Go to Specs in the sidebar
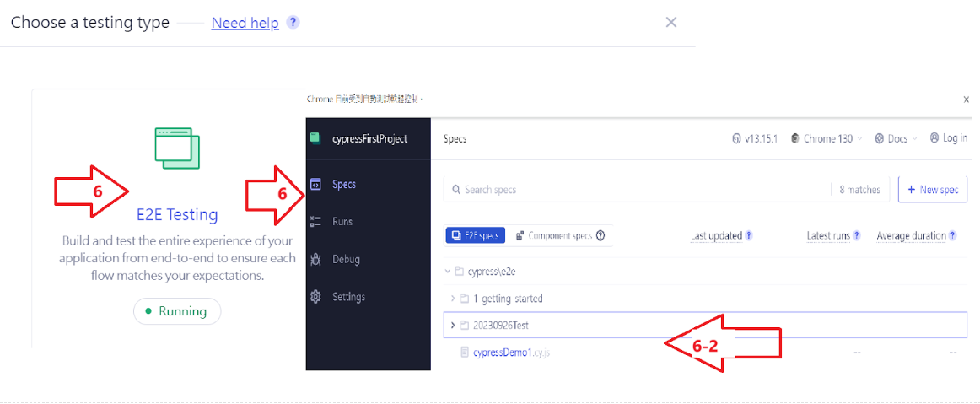The height and width of the screenshot is (404, 980). [x=344, y=185]
